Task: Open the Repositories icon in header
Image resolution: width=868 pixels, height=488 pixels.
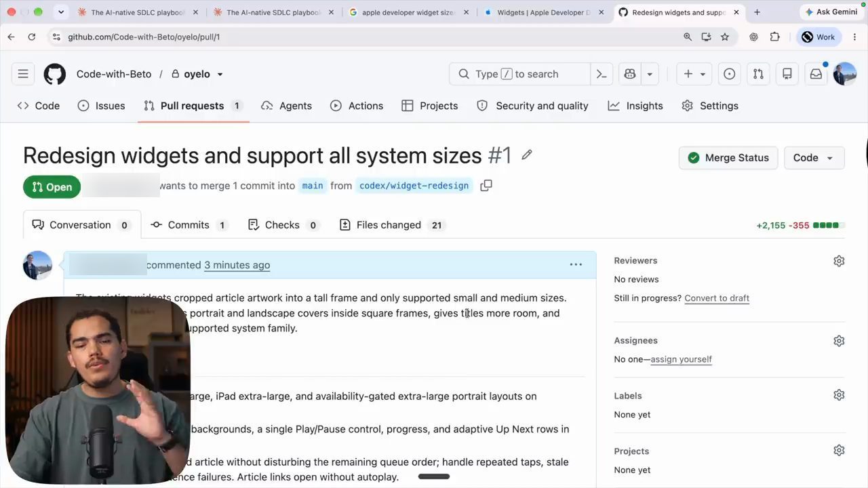Action: click(x=787, y=74)
